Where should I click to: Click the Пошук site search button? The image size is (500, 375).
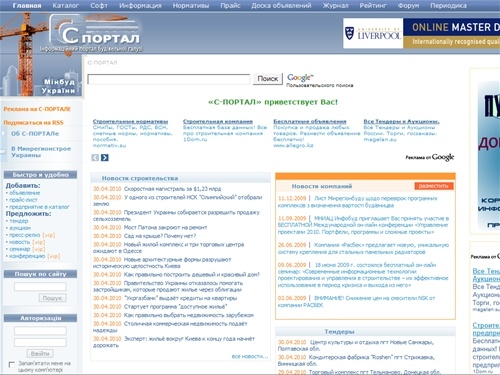[x=52, y=298]
